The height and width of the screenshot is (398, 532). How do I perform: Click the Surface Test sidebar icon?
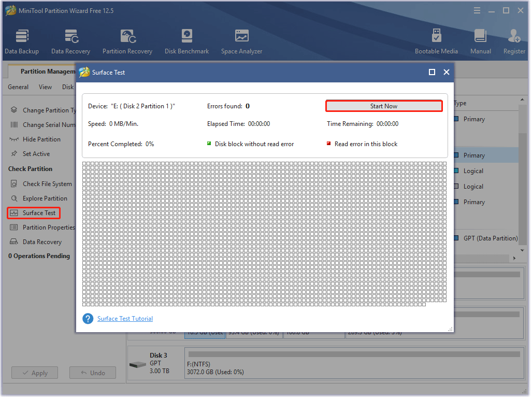pos(14,214)
